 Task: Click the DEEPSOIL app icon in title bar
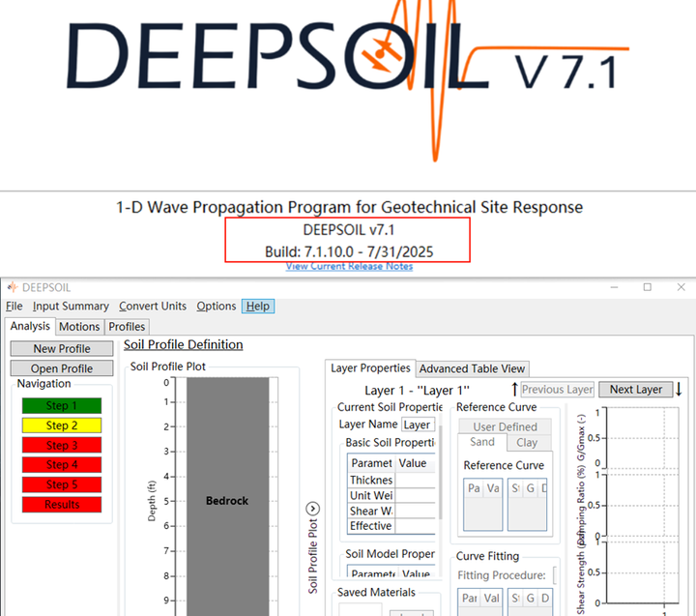pos(13,287)
